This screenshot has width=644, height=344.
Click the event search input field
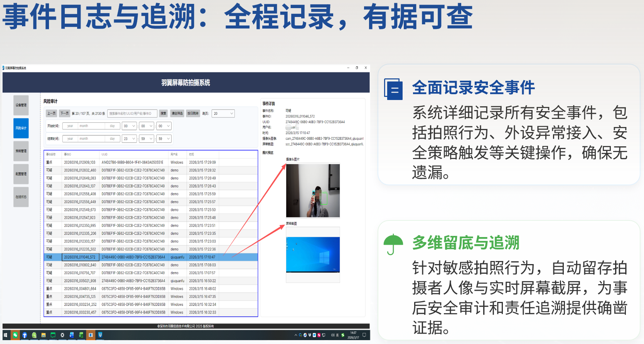tap(132, 114)
